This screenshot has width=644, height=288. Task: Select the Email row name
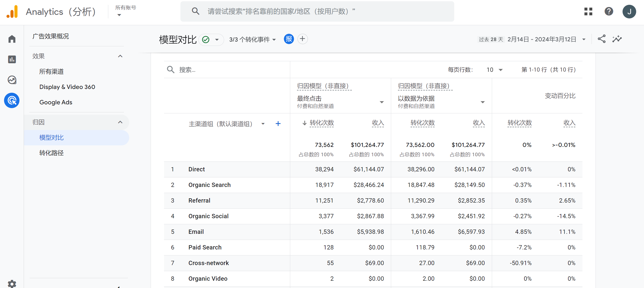[196, 232]
